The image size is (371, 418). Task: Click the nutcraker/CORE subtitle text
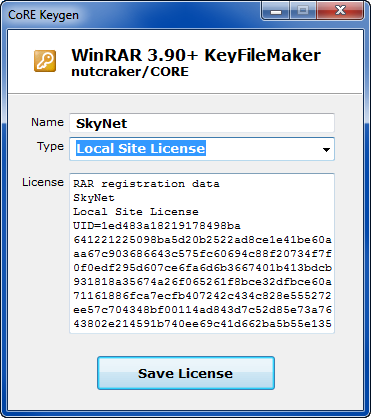click(130, 72)
